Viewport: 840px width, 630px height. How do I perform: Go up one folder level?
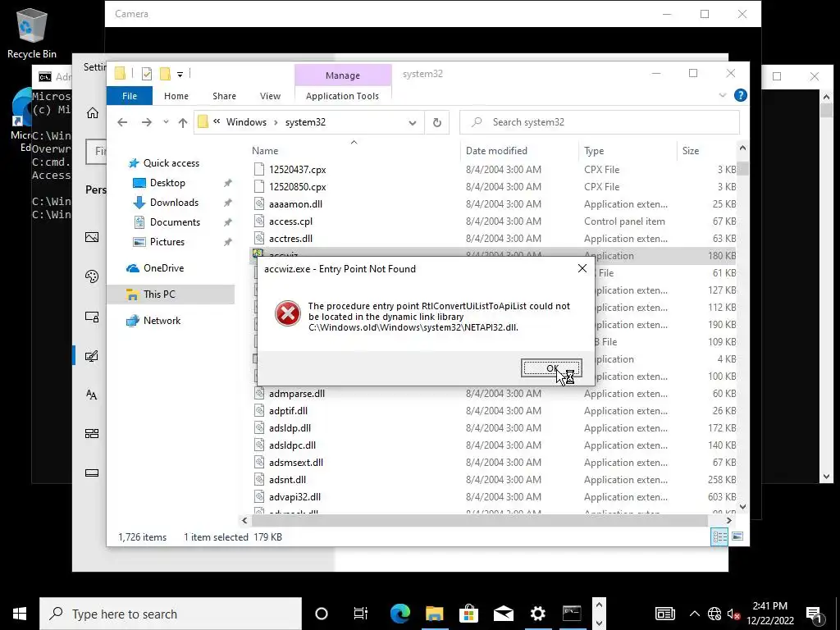[x=183, y=123]
